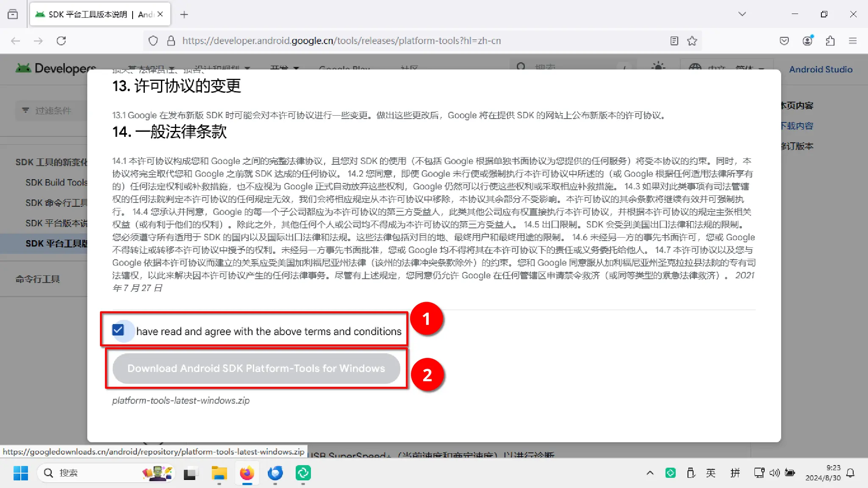This screenshot has height=488, width=868.
Task: Select SDK Build Tools sidebar item
Action: tap(56, 183)
